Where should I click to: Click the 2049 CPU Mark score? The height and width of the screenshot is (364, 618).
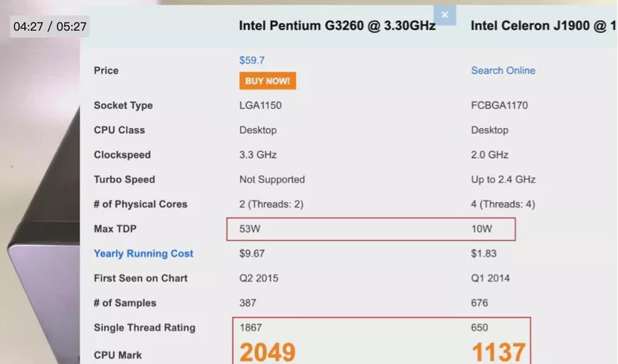point(267,352)
